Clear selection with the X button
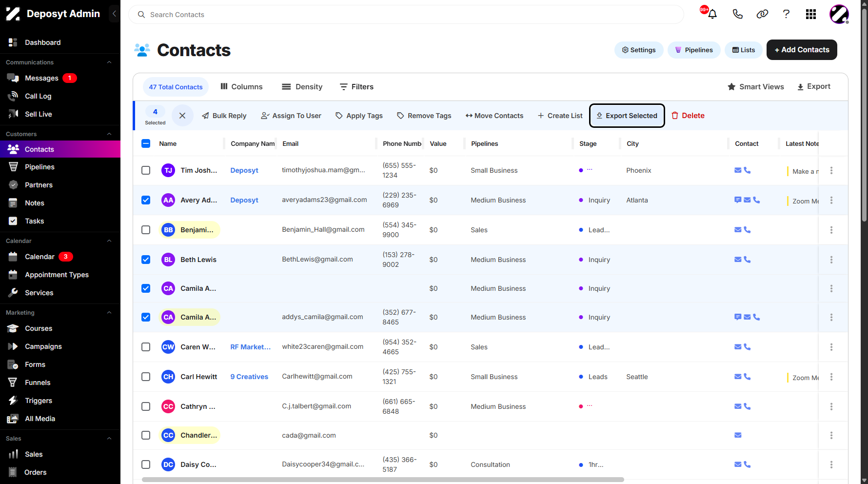The image size is (868, 484). [x=182, y=116]
